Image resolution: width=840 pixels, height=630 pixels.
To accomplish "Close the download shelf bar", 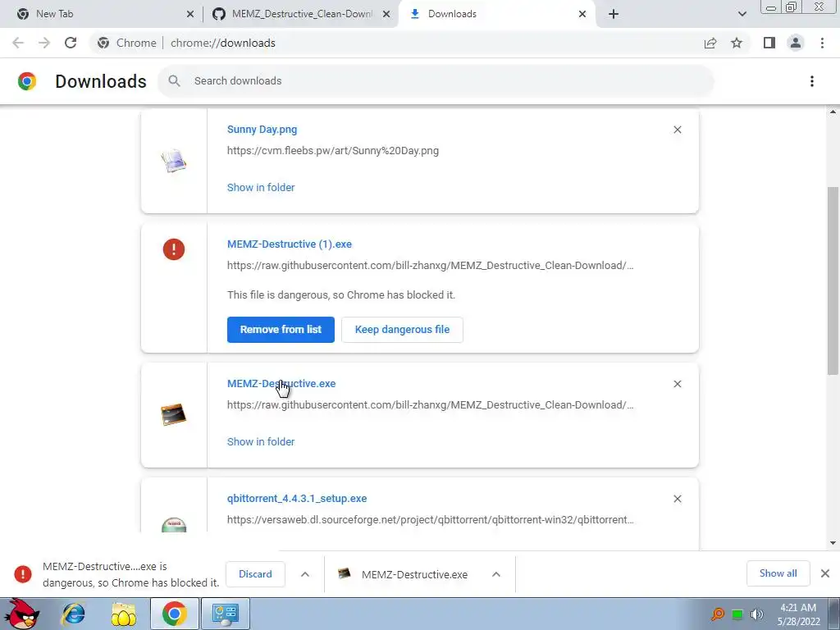I will pos(825,573).
